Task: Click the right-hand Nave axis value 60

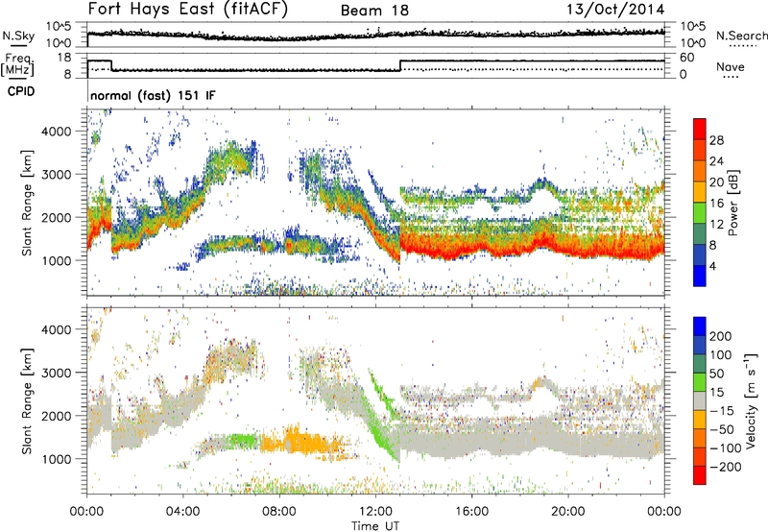Action: 686,58
